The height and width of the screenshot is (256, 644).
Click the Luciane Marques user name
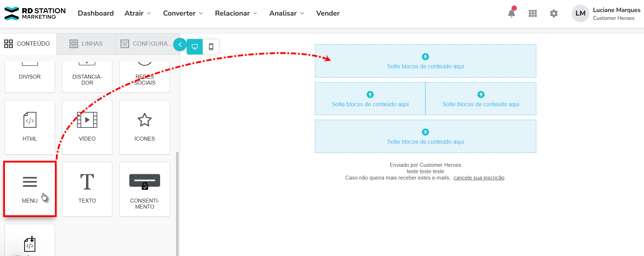click(x=616, y=10)
